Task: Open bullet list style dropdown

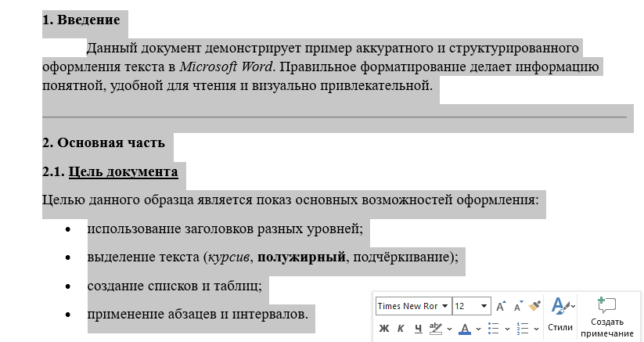Action: pyautogui.click(x=507, y=329)
